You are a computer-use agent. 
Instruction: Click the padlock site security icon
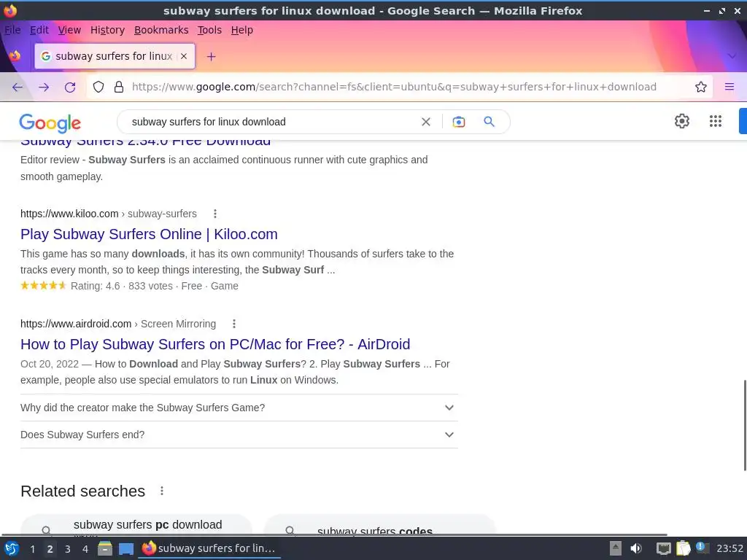[x=119, y=87]
